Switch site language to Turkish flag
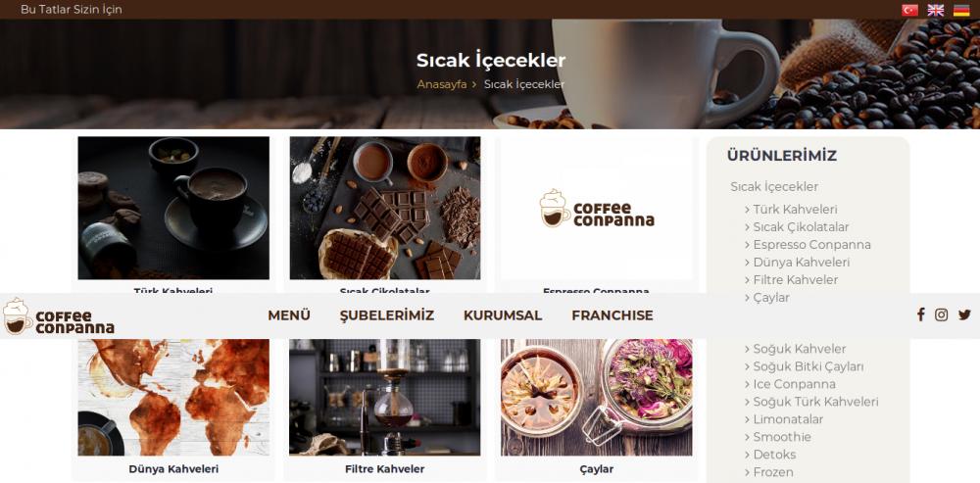Viewport: 980px width, 483px height. point(909,10)
